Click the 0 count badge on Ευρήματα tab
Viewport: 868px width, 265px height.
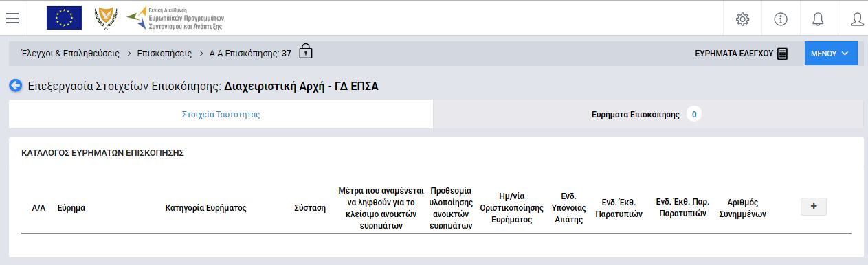(x=694, y=115)
